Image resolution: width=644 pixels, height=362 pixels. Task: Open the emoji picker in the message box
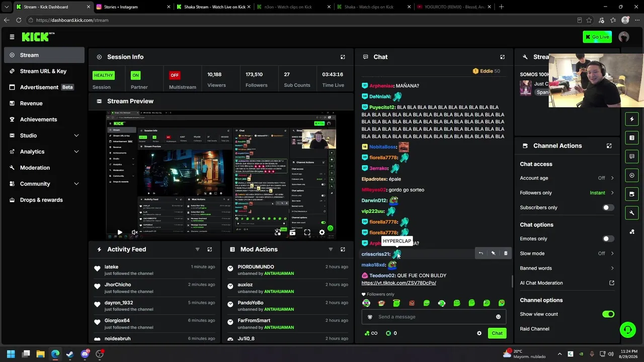[x=498, y=317]
